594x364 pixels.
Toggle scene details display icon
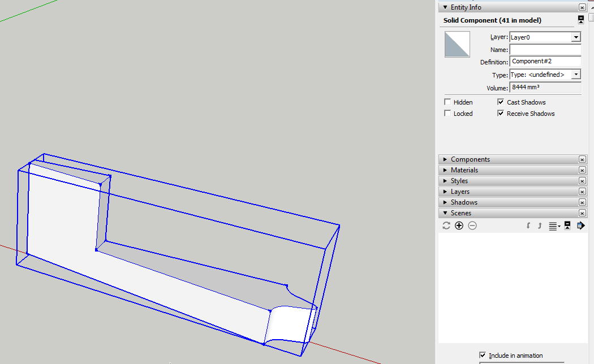click(567, 226)
